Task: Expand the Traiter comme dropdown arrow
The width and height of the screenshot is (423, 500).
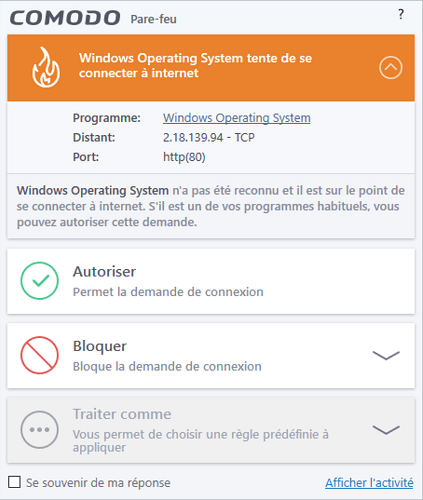Action: pos(386,430)
